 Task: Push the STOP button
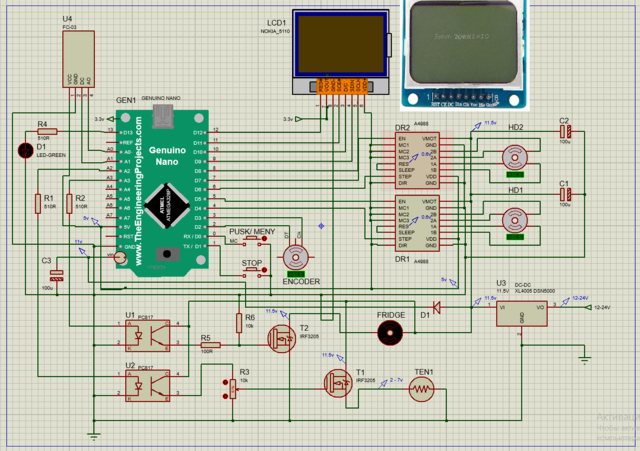click(x=251, y=273)
